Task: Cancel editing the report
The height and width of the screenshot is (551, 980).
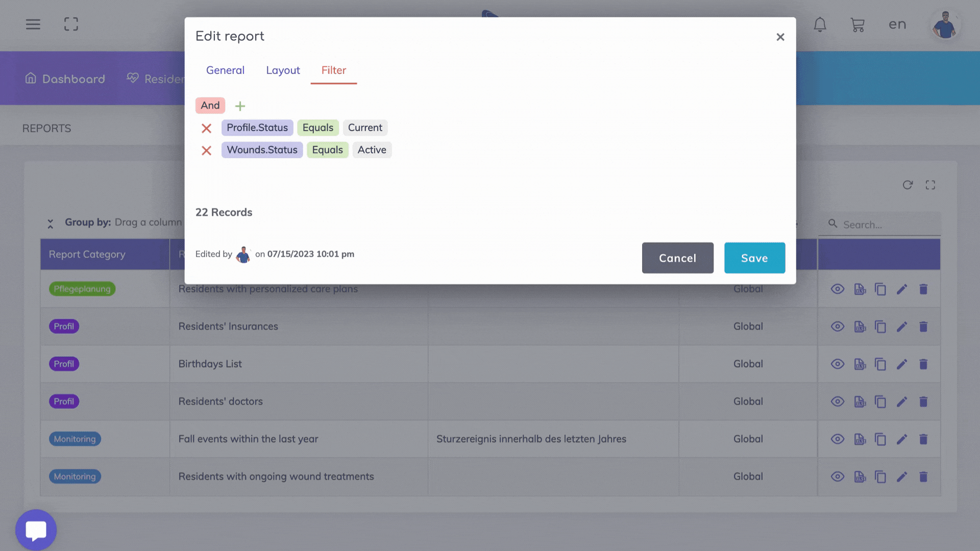Action: click(x=677, y=258)
